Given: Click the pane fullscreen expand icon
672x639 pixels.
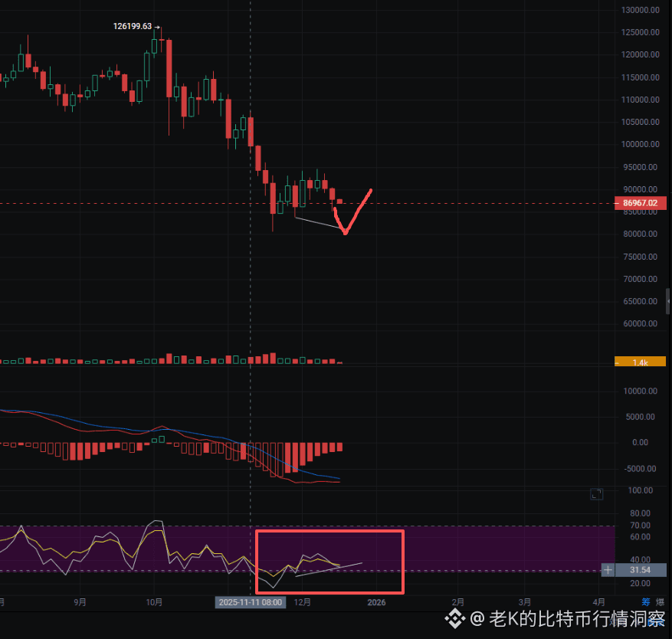Looking at the screenshot, I should 597,494.
